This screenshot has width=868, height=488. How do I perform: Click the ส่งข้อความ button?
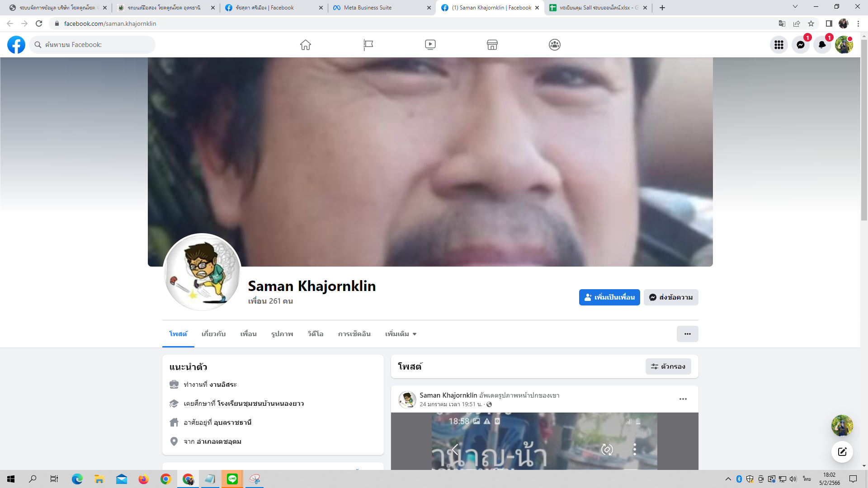click(x=671, y=297)
